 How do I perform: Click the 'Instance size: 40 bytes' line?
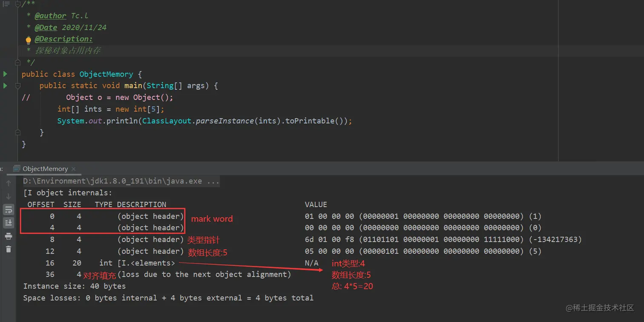75,286
